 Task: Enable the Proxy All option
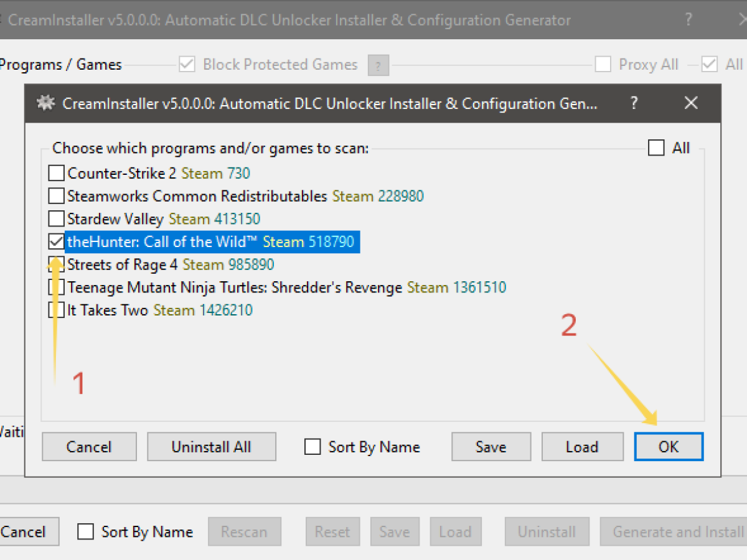click(603, 64)
